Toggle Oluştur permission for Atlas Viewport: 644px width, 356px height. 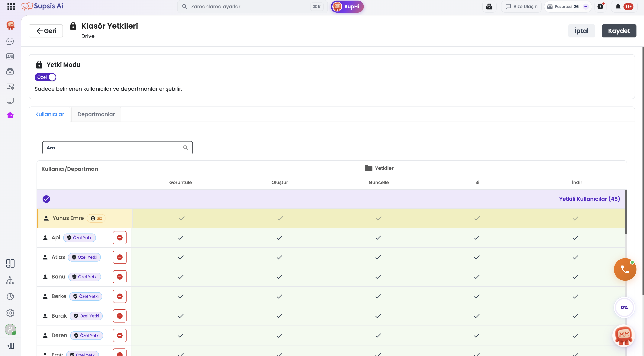tap(279, 257)
